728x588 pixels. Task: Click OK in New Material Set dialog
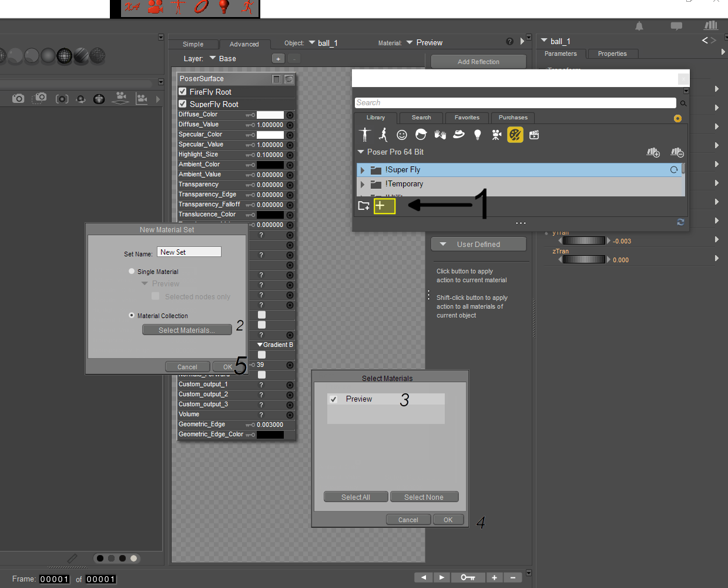point(227,367)
